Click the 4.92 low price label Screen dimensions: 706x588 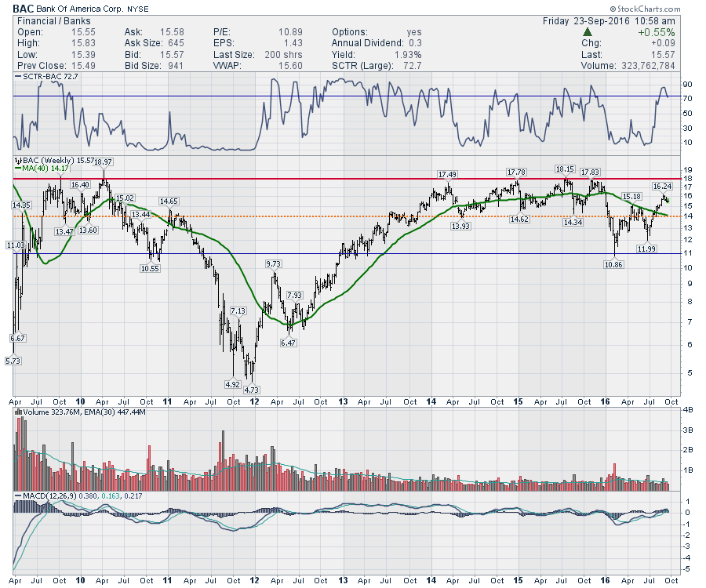tap(232, 384)
